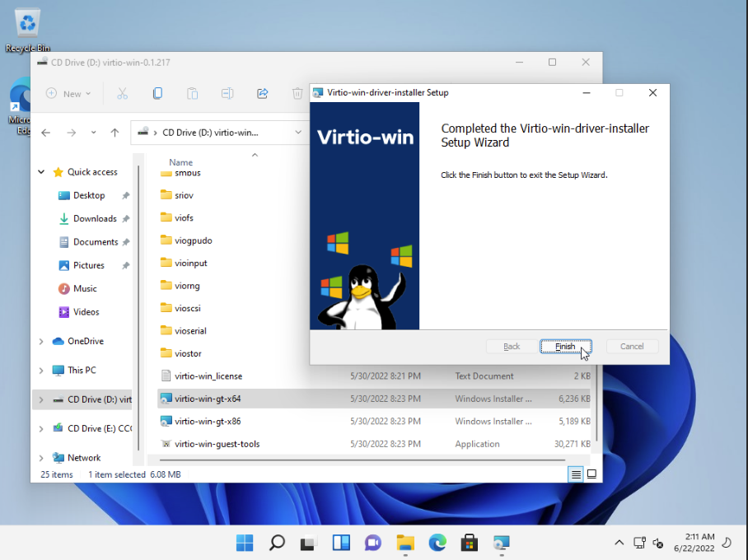Expand OneDrive in navigation pane
This screenshot has height=560, width=748.
pyautogui.click(x=41, y=341)
